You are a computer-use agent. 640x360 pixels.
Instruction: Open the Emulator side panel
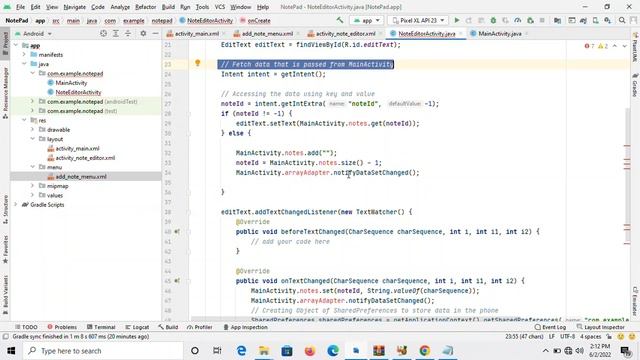coord(636,301)
